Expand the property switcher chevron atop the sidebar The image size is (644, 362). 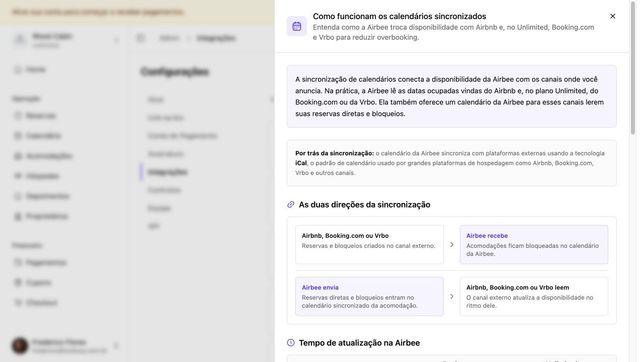click(x=116, y=40)
